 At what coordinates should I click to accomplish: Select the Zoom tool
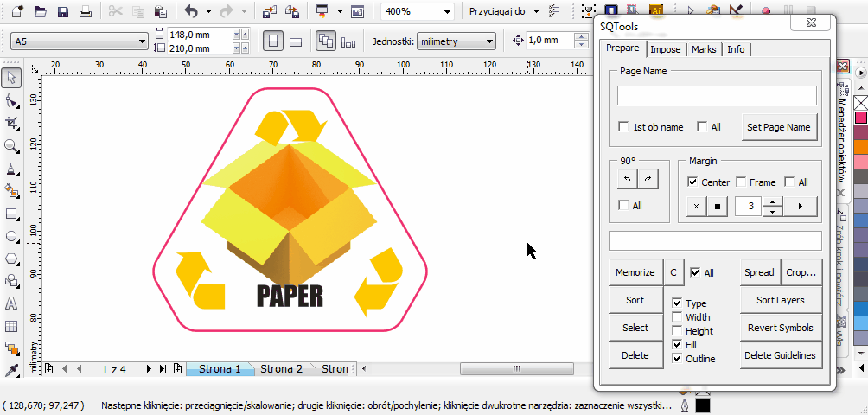click(x=11, y=146)
